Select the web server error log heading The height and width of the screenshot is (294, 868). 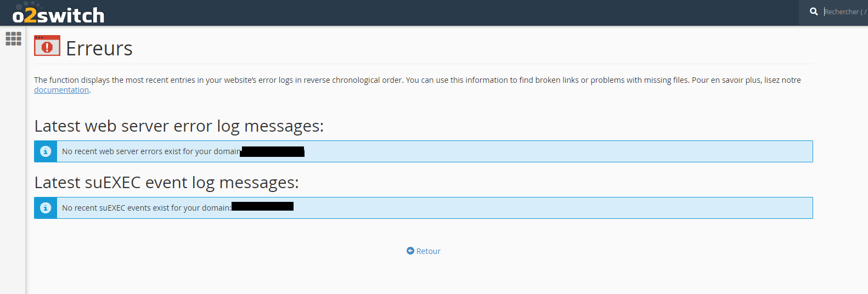tap(179, 126)
